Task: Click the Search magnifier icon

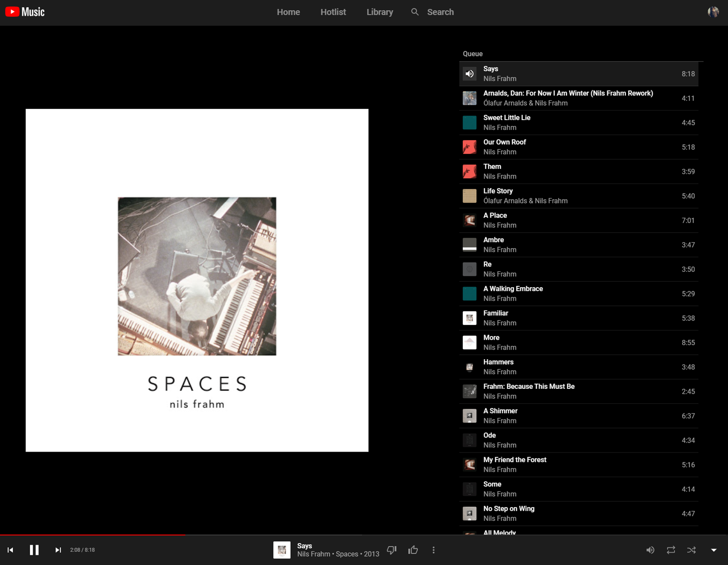Action: [415, 12]
